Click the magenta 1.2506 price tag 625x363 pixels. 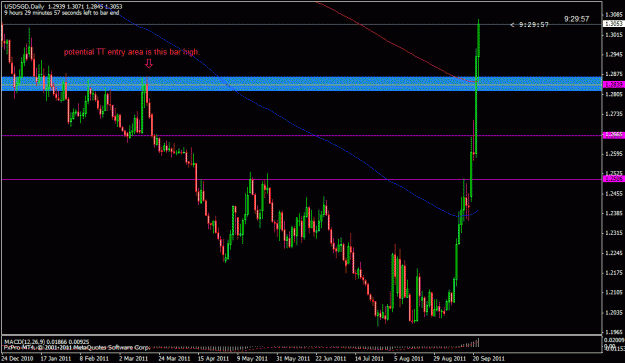[x=613, y=179]
